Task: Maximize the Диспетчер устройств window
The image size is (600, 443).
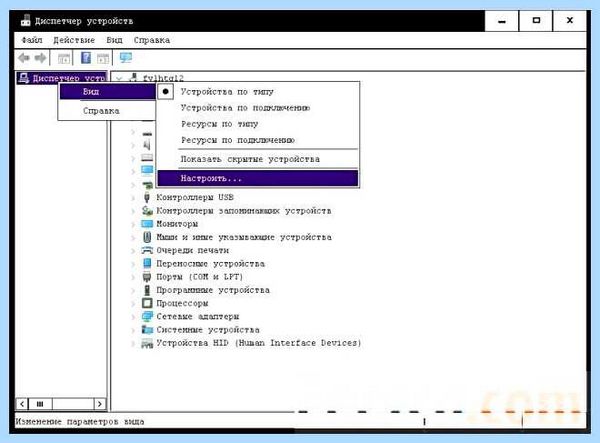Action: click(x=536, y=21)
